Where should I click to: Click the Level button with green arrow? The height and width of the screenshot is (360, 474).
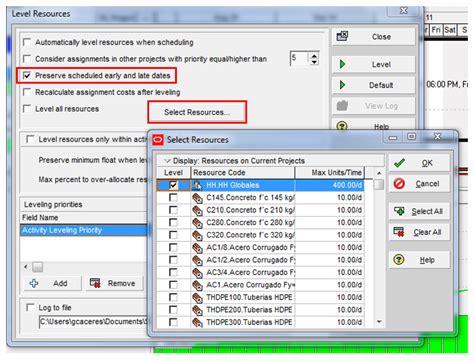(373, 64)
